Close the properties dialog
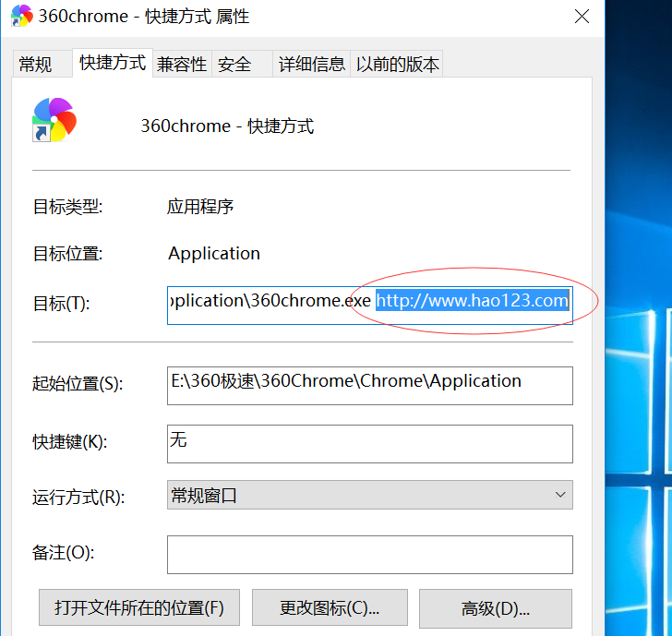 coord(582,17)
